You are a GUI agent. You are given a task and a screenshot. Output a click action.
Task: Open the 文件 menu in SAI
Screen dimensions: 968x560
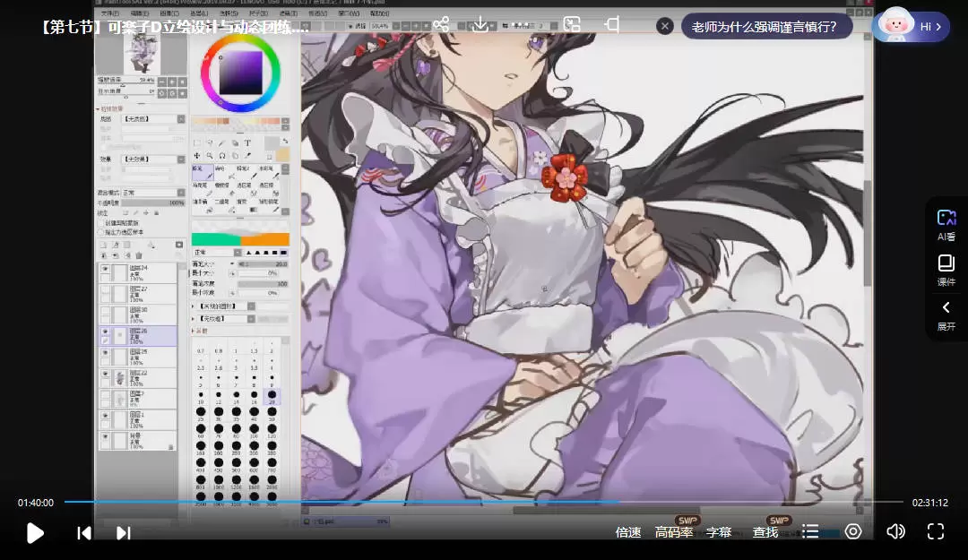tap(110, 13)
